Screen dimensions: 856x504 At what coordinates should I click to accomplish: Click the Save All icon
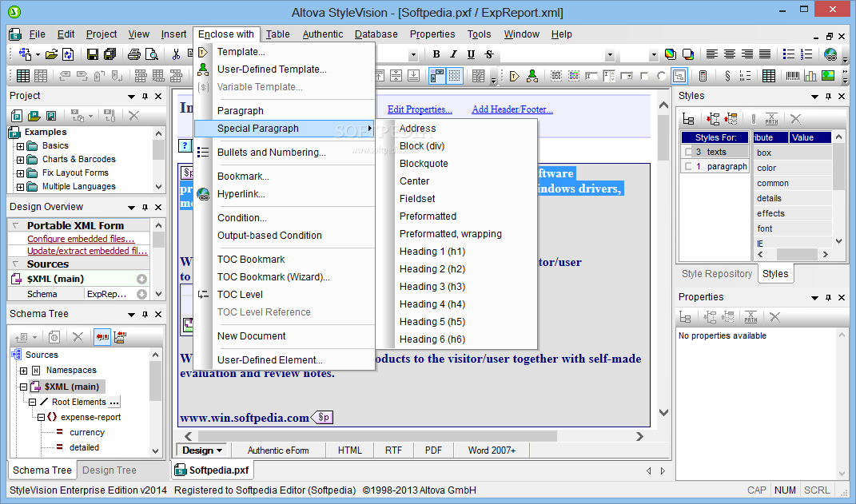tap(109, 54)
